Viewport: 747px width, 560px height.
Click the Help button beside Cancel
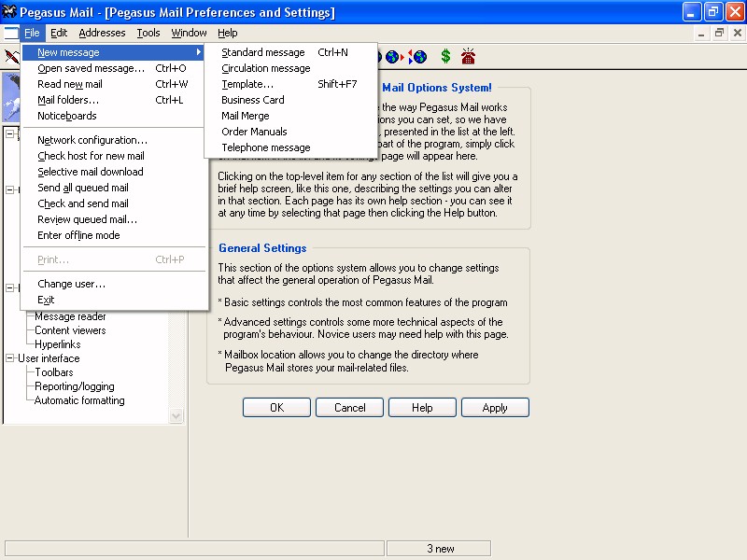coord(422,408)
